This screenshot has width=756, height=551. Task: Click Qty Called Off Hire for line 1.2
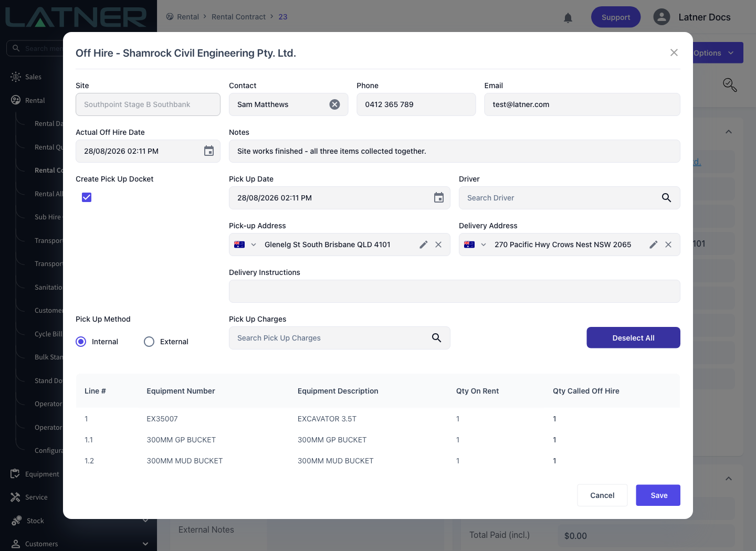coord(554,461)
